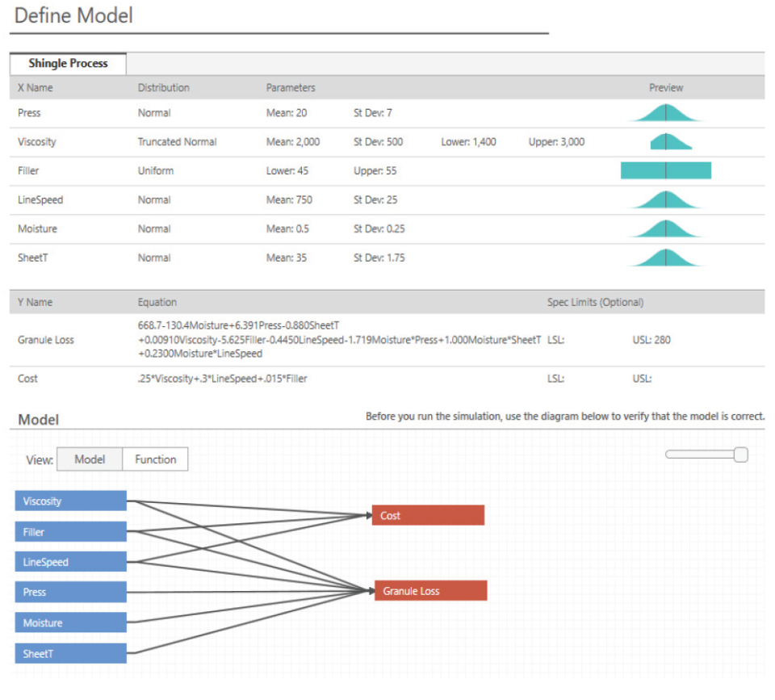Click the Viscosity truncated normal preview

click(x=665, y=141)
